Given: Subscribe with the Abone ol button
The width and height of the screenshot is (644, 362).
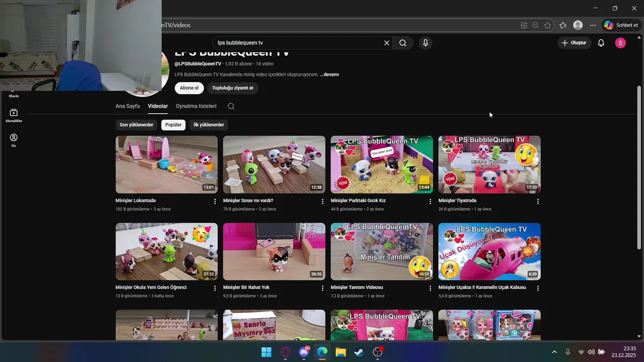Looking at the screenshot, I should [x=189, y=88].
